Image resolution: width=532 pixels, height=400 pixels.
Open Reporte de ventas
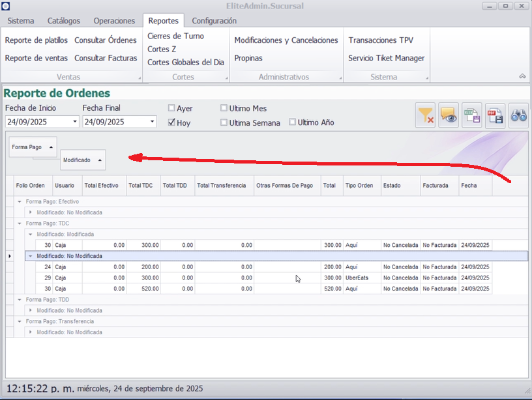tap(37, 58)
